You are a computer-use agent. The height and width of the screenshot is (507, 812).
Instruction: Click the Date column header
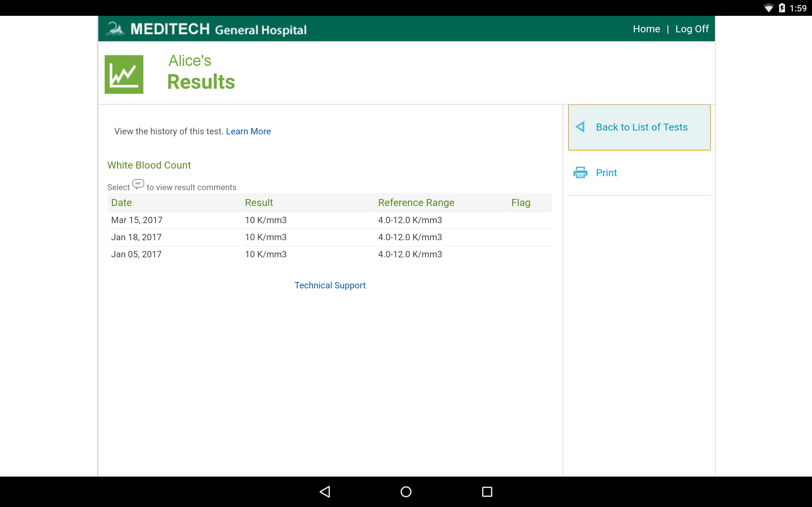121,202
